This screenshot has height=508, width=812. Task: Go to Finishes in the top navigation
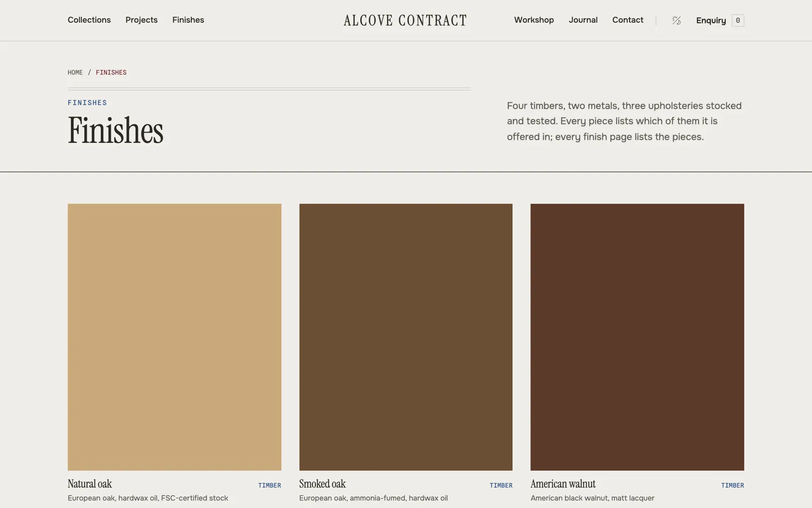click(188, 20)
